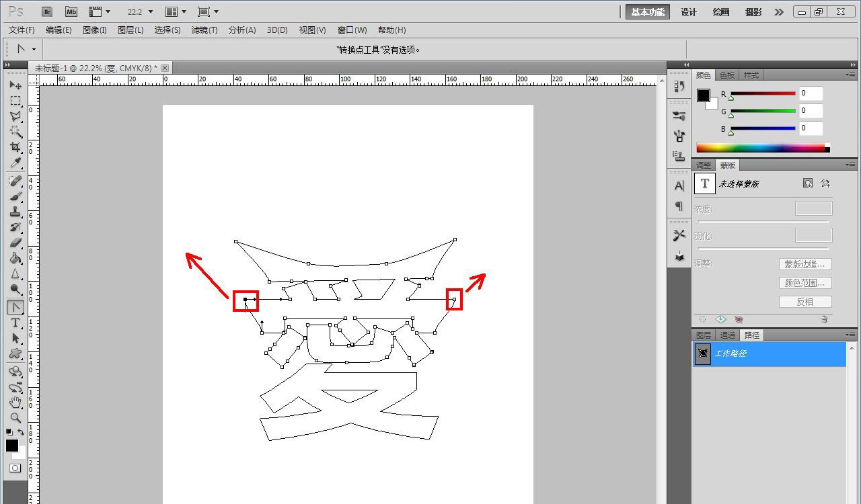Collapse the right panels to icons
The width and height of the screenshot is (861, 504).
tap(853, 65)
